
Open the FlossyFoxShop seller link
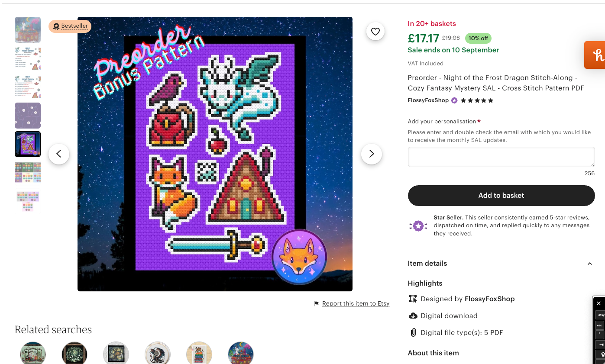428,100
